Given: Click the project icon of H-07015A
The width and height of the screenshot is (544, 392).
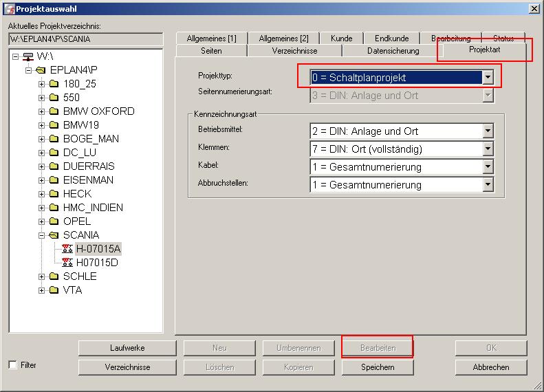Looking at the screenshot, I should point(67,249).
